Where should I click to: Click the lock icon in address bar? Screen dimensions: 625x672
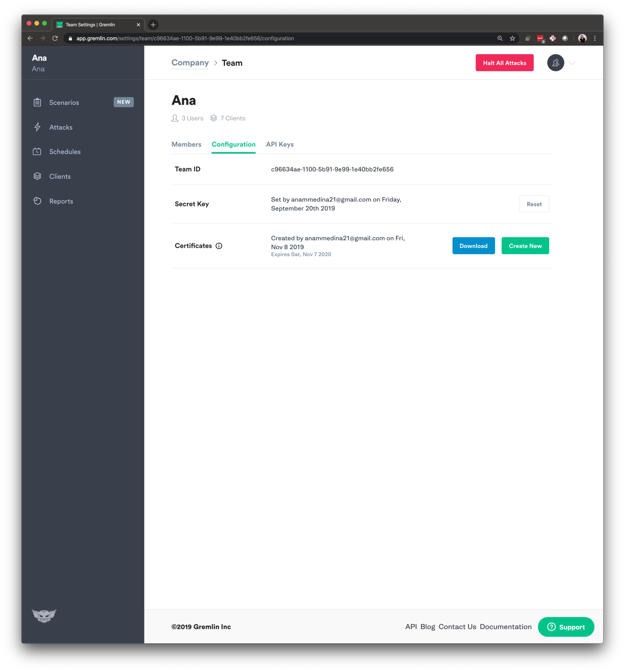point(70,38)
